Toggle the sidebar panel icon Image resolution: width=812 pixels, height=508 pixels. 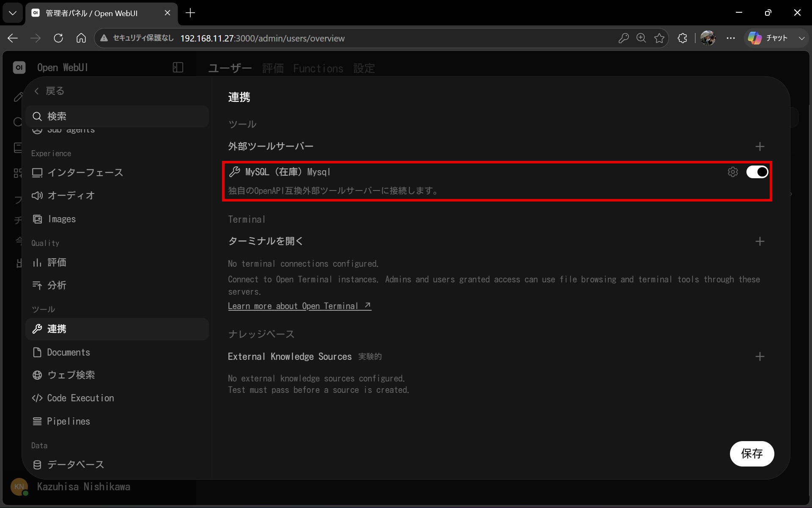[178, 67]
